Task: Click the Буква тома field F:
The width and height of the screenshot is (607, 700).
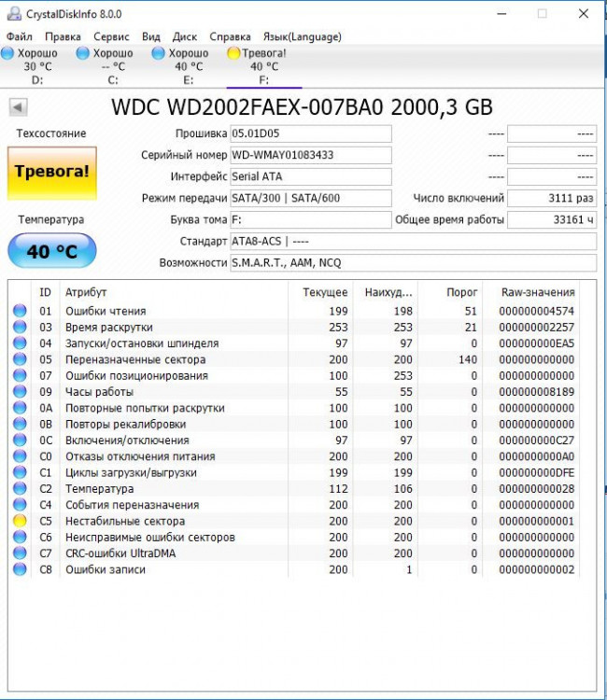Action: click(x=311, y=219)
